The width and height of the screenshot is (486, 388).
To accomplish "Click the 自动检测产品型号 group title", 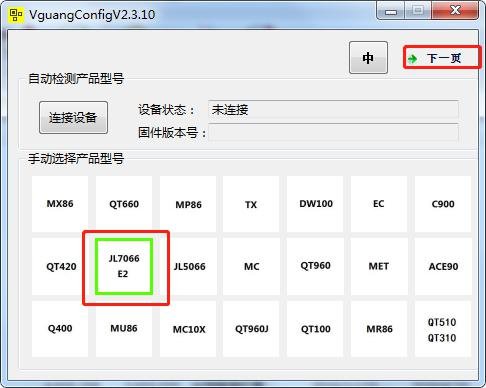I will [76, 79].
